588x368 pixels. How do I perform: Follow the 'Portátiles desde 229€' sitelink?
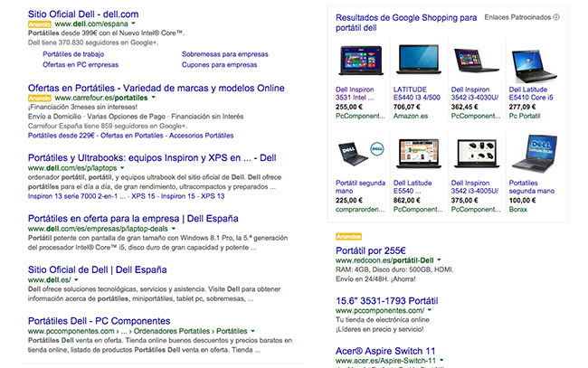(x=62, y=136)
